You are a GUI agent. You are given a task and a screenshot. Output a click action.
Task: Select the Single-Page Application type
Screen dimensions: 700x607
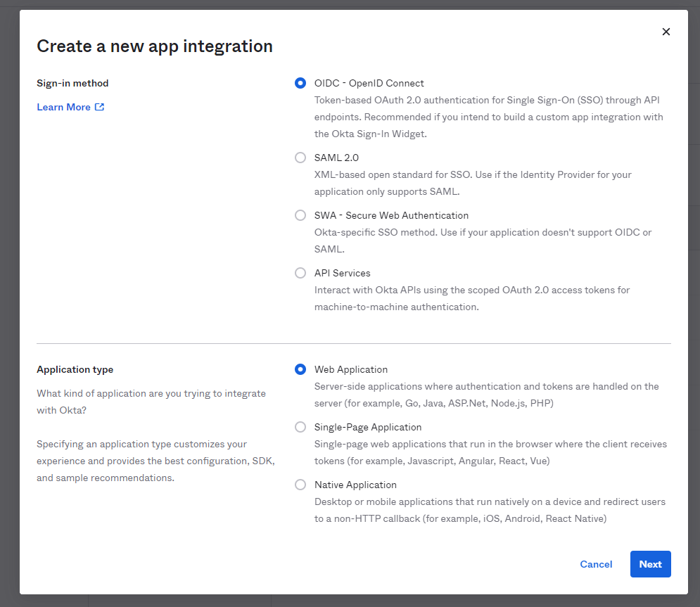pos(300,427)
